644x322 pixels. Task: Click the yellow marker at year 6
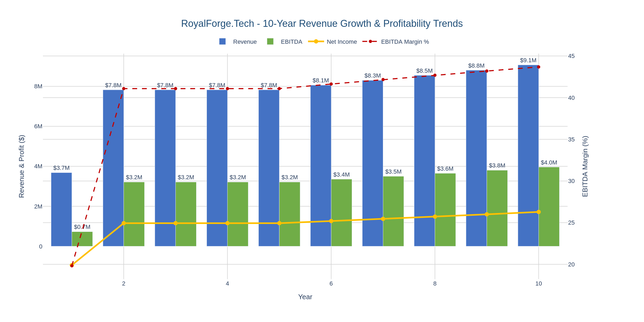331,221
